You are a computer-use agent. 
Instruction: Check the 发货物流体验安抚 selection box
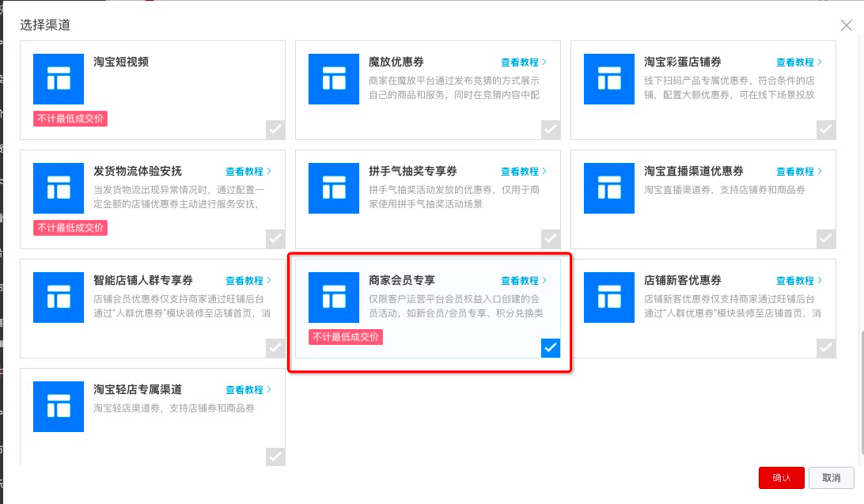(275, 238)
